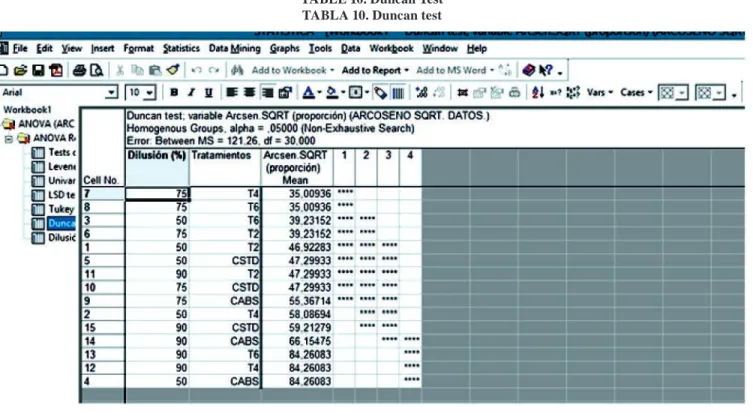Click the font color A icon

309,92
